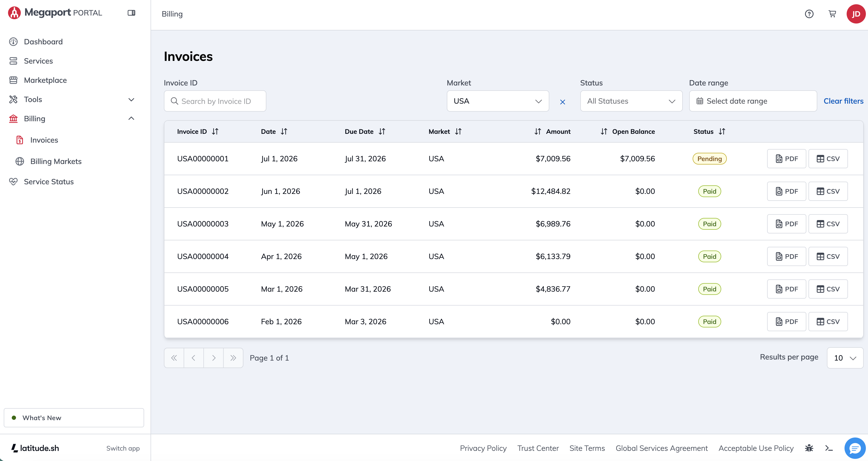Click due date Mar 3, 2026
This screenshot has height=461, width=868.
pyautogui.click(x=366, y=322)
